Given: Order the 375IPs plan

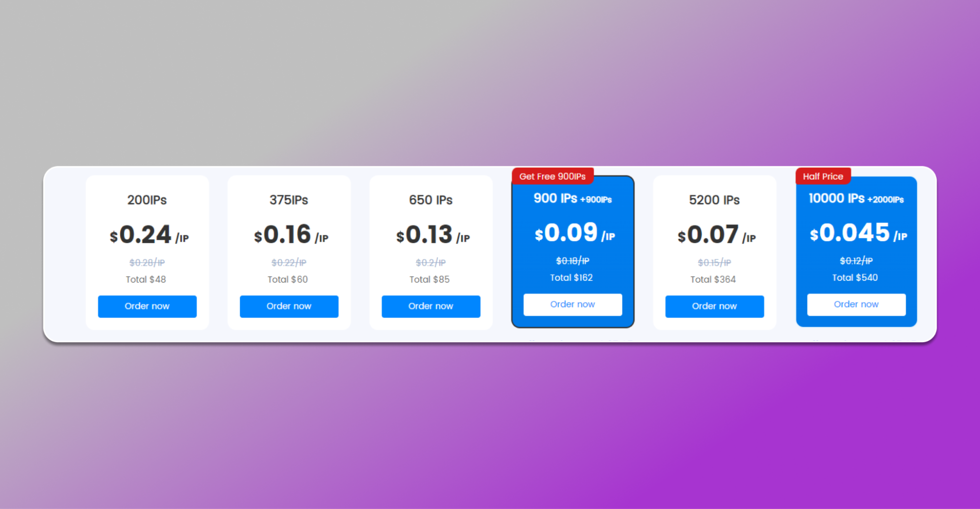Looking at the screenshot, I should pos(289,306).
